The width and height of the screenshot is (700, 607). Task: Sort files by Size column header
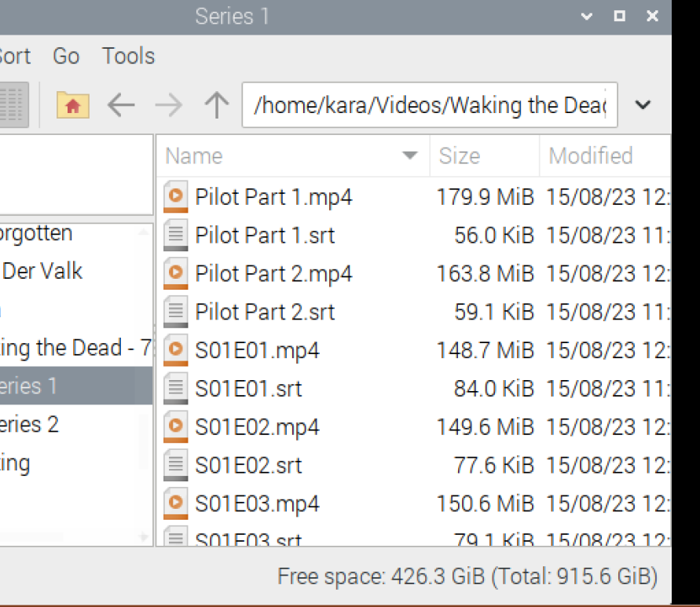point(460,155)
